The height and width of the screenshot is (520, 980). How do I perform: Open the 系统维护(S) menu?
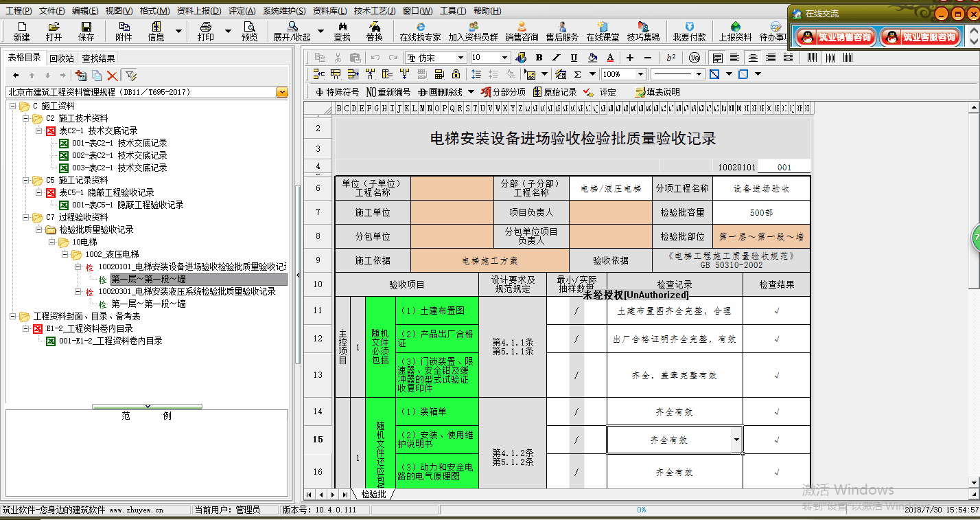[283, 11]
